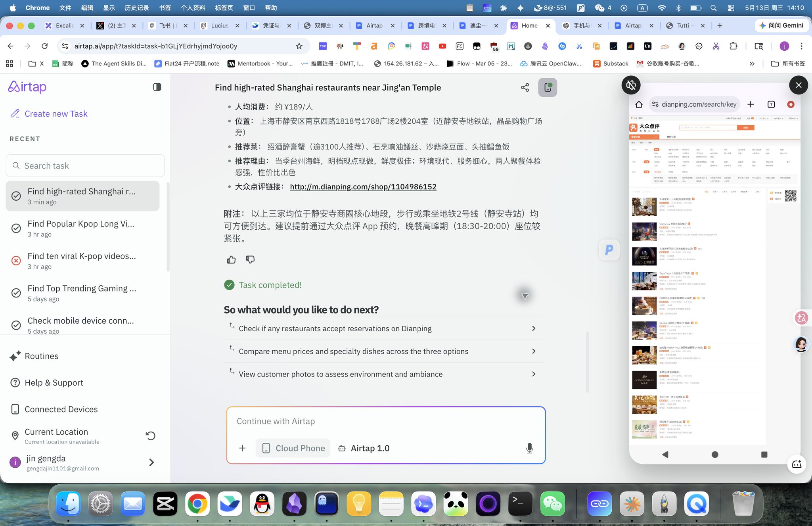This screenshot has height=526, width=812.
Task: Bookmark this page with the star icon
Action: tap(299, 46)
